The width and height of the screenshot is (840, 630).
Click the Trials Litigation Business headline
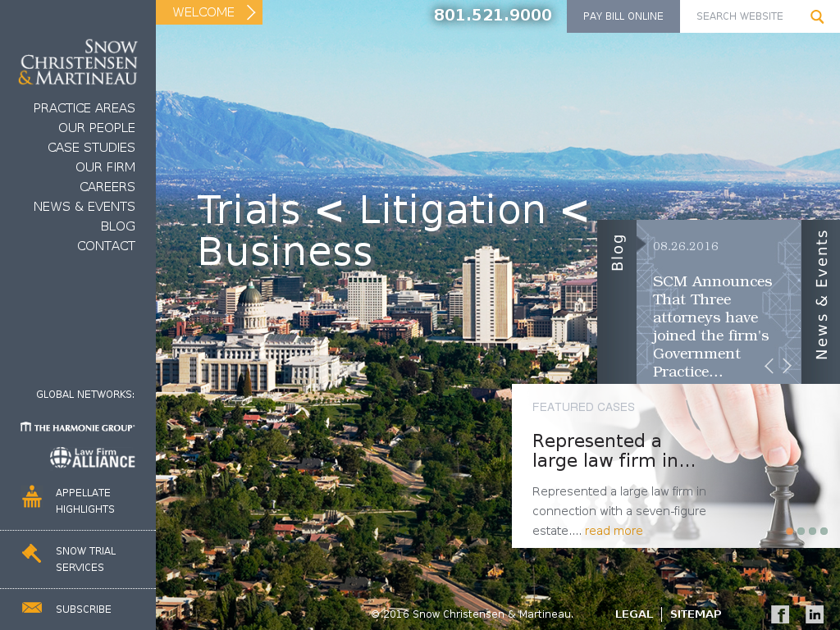(393, 230)
